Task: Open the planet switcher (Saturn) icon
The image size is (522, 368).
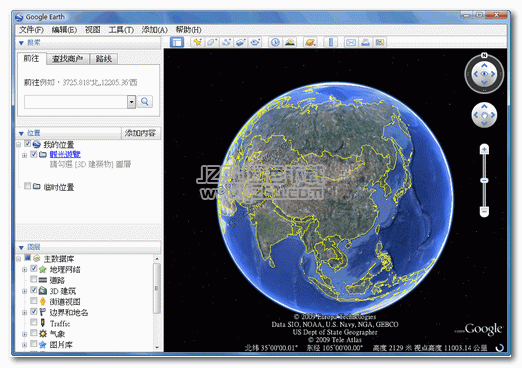Action: (310, 42)
